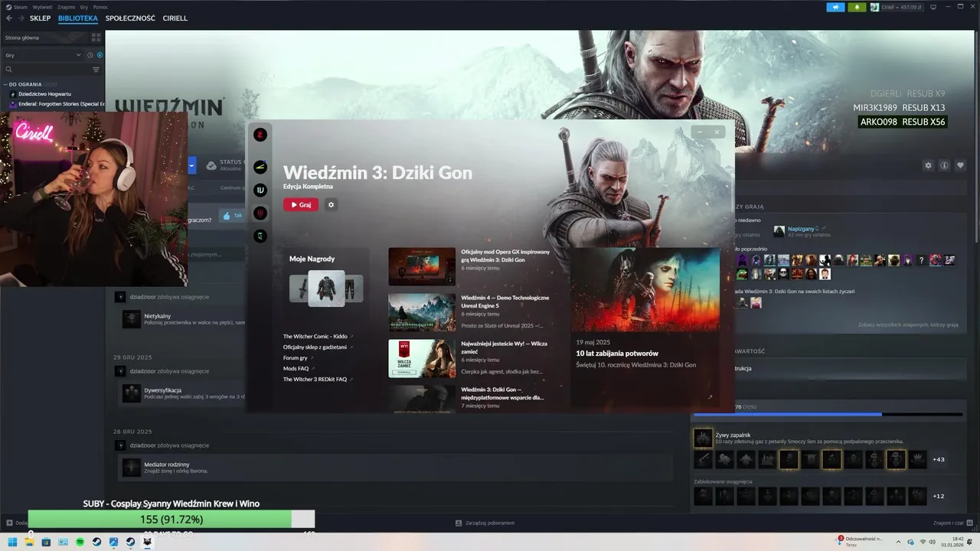The image size is (980, 551).
Task: Click Zarządzaj pobieraniem in the bottom bar
Action: 485,523
